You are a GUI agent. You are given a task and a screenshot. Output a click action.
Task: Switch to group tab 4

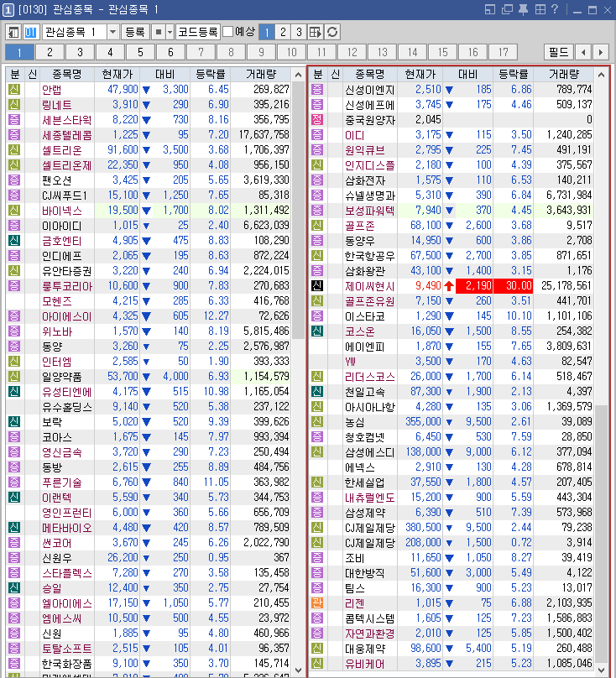coord(110,52)
